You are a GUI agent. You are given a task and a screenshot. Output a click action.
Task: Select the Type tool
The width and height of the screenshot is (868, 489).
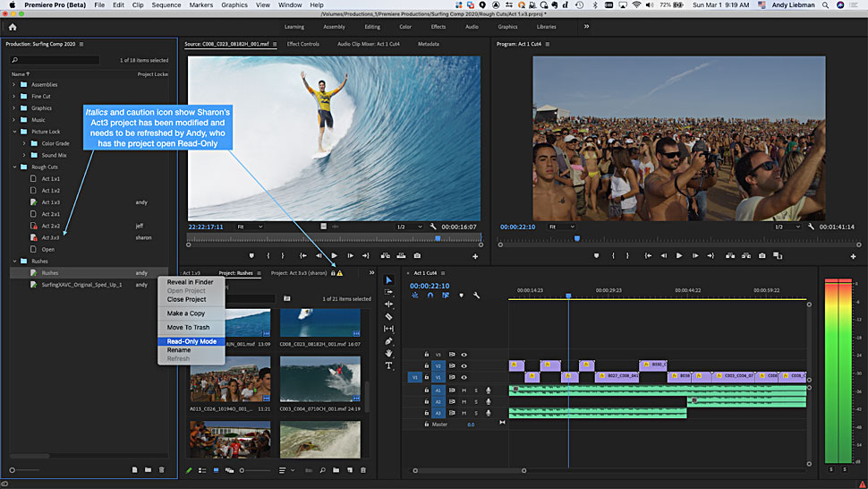pyautogui.click(x=389, y=365)
